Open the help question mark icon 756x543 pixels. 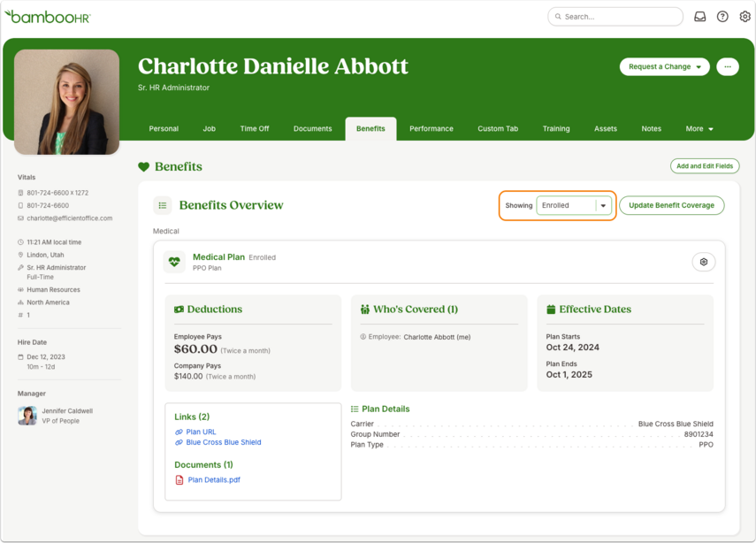coord(722,17)
